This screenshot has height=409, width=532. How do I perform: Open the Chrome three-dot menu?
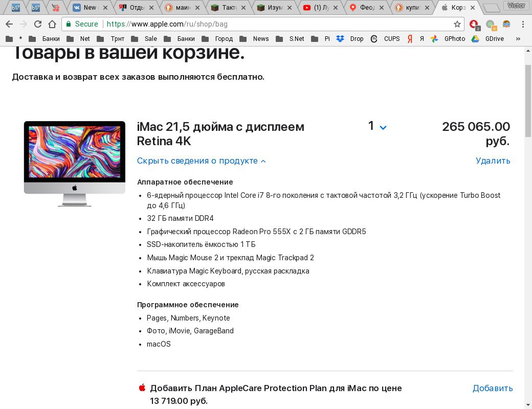(x=523, y=24)
